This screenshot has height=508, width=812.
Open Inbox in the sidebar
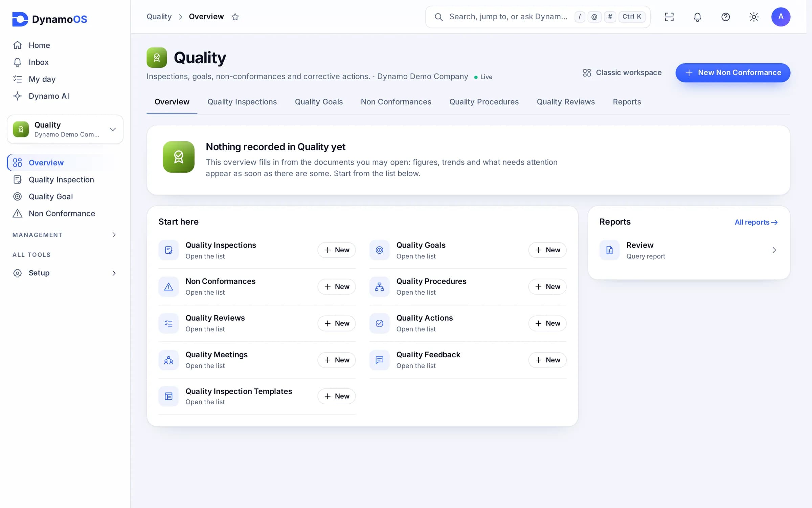65,62
